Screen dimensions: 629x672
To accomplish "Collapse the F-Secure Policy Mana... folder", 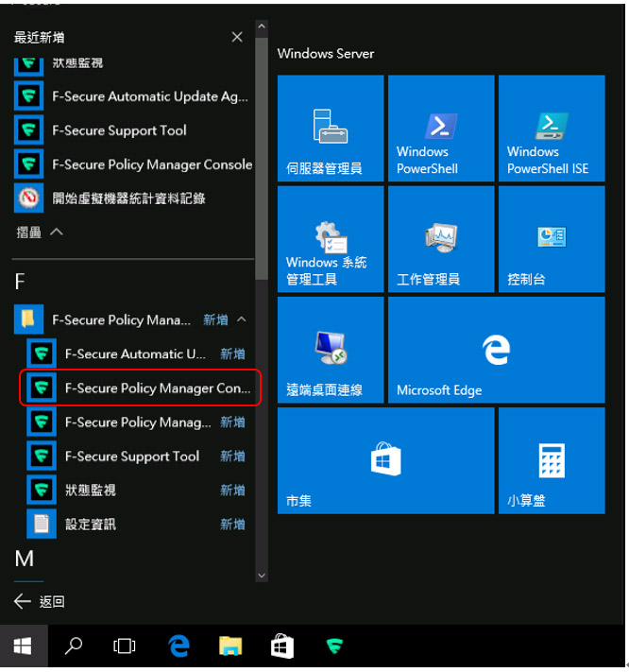I will [x=133, y=319].
